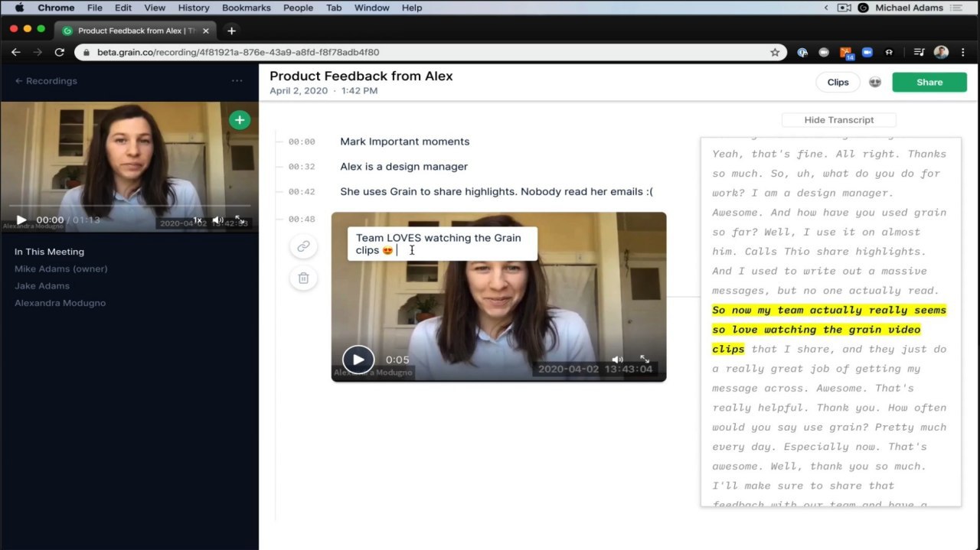
Task: Open the Apple menu
Action: tap(19, 8)
